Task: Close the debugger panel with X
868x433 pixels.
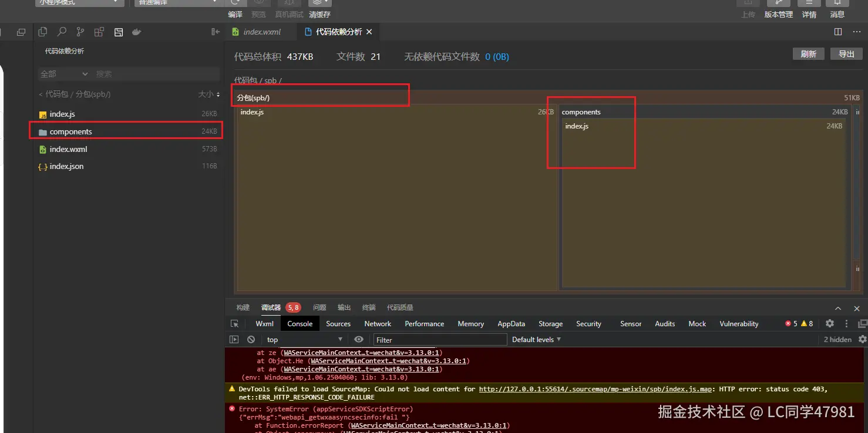Action: 857,307
